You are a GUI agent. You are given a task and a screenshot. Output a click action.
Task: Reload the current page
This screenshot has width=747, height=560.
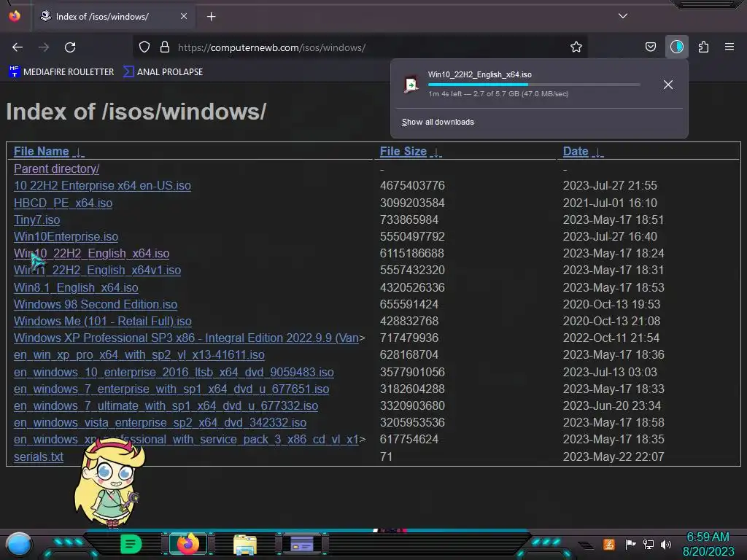point(70,47)
